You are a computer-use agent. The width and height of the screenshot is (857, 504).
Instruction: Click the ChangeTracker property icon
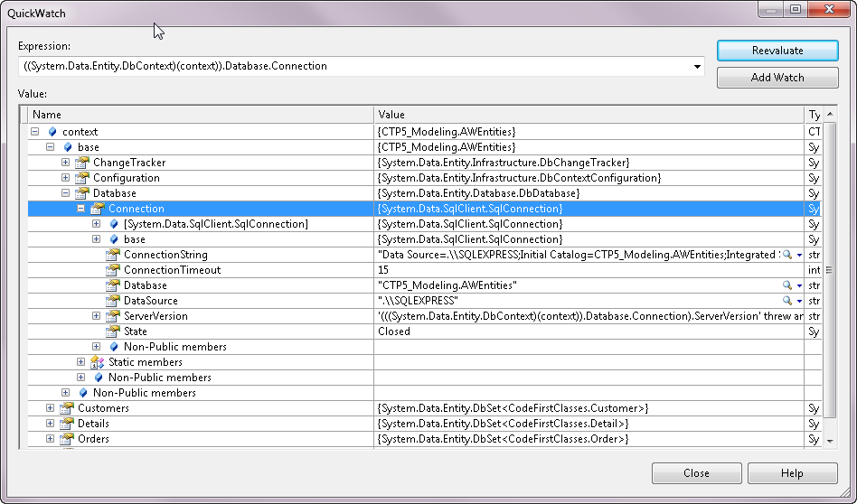point(82,163)
